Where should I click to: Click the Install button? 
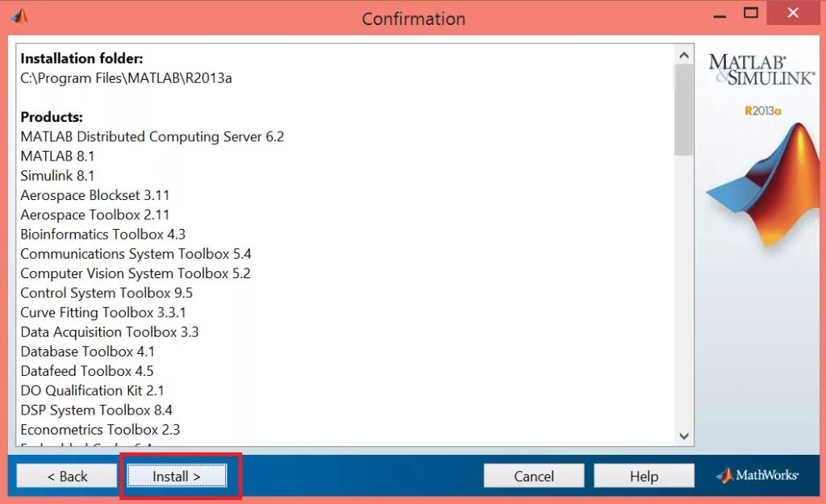177,476
